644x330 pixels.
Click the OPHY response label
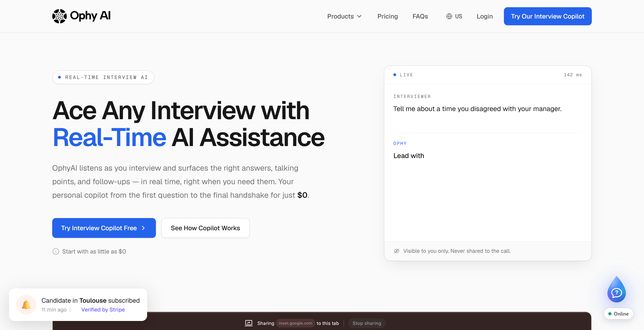click(400, 143)
